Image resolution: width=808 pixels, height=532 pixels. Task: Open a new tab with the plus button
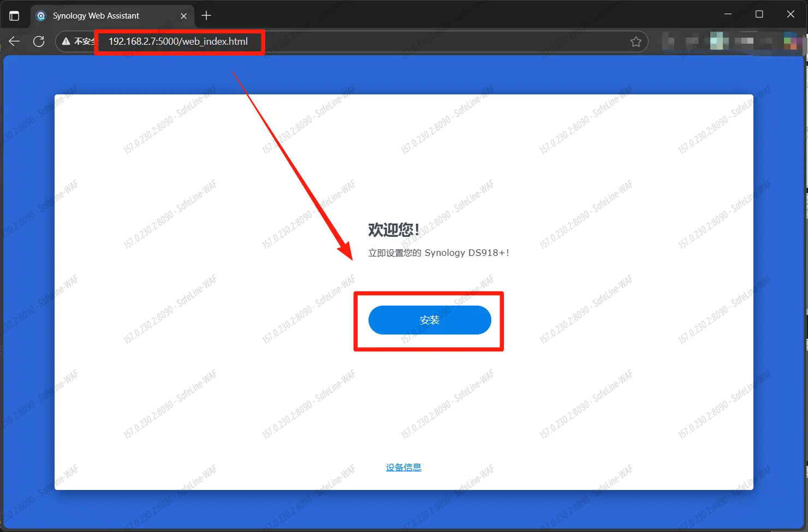click(x=206, y=16)
